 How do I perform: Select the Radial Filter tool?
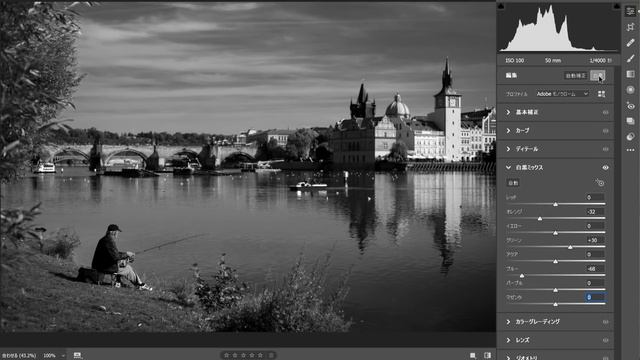click(631, 90)
